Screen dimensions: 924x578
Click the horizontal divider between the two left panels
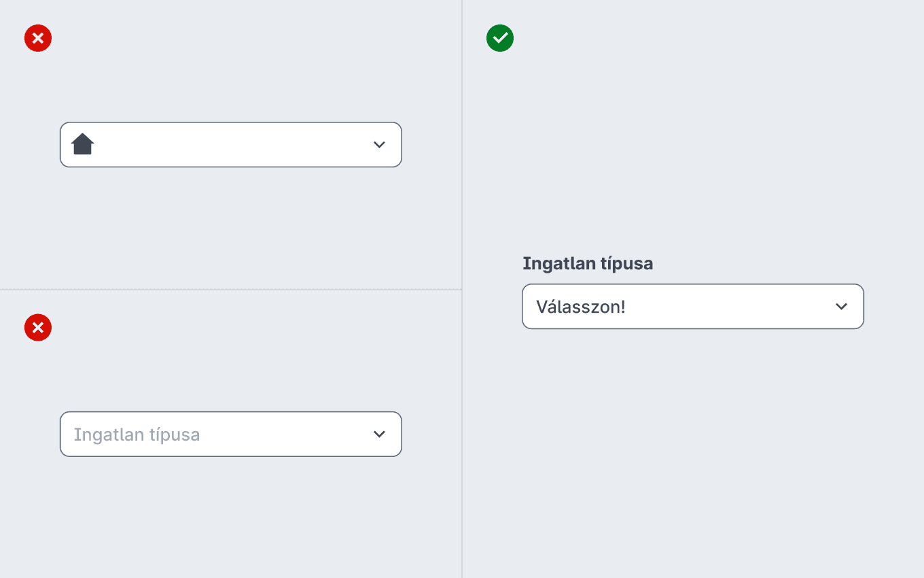click(x=231, y=290)
